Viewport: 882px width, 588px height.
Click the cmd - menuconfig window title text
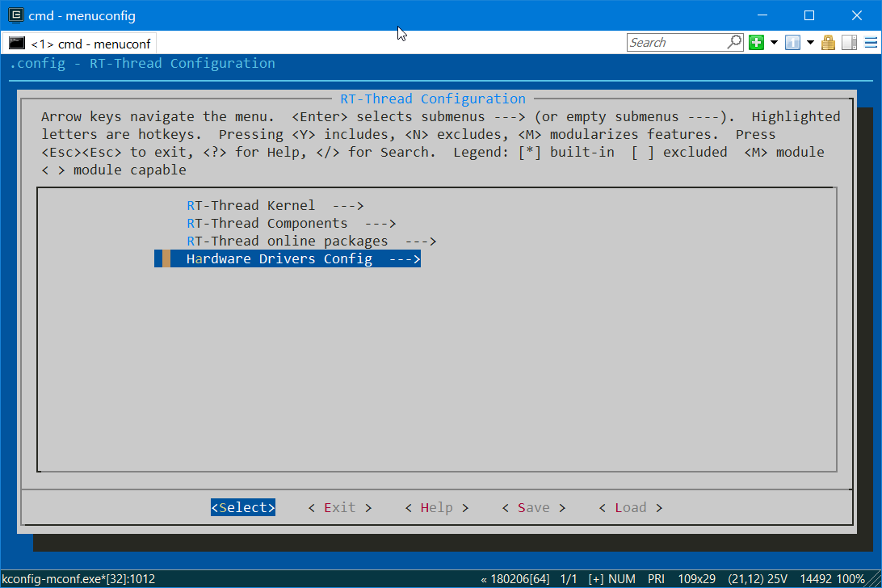coord(82,16)
